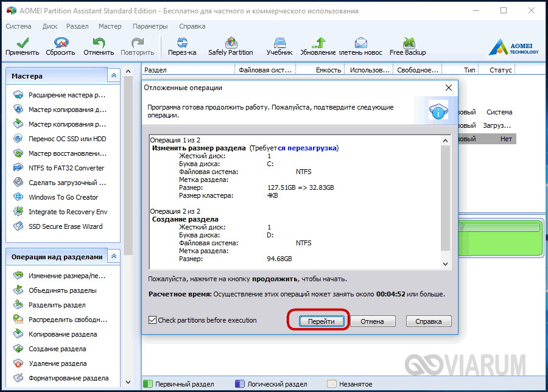Click the Применить (Apply) toolbar icon

pos(22,43)
